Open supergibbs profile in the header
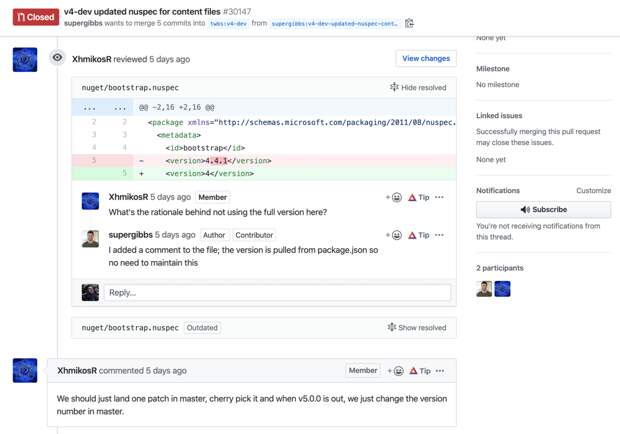Screen dimensions: 620x434 83,23
